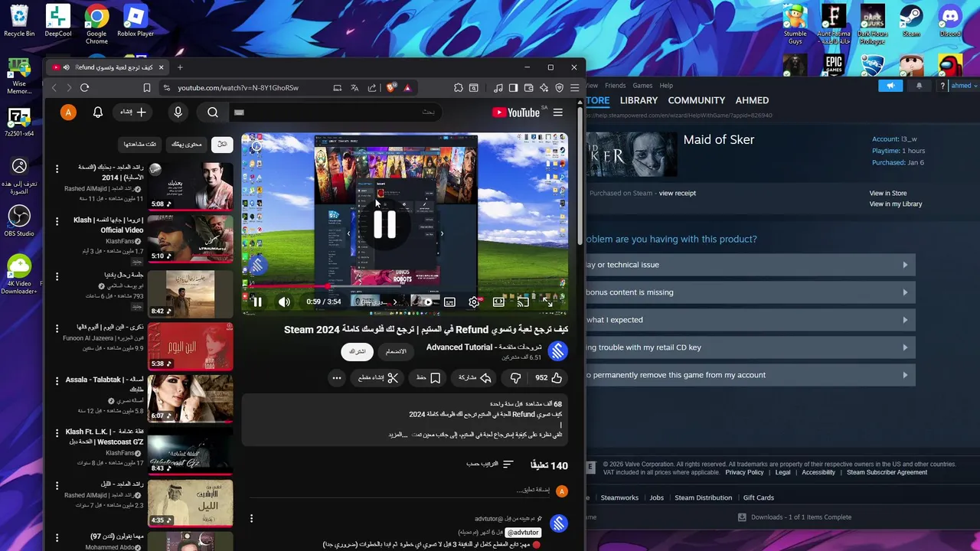Open options for Assala - Talabtak suggestion

(x=57, y=380)
